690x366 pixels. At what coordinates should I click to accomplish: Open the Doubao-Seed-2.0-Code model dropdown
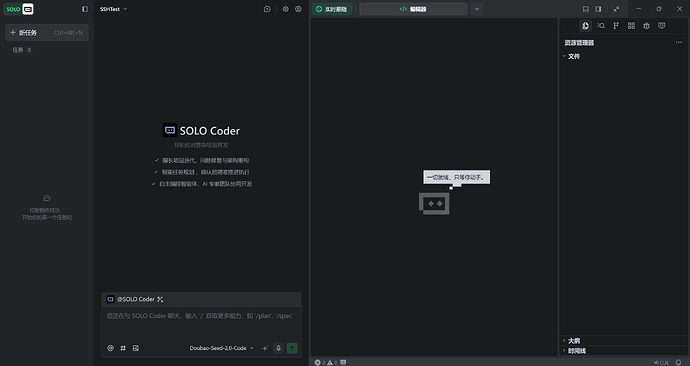point(222,348)
